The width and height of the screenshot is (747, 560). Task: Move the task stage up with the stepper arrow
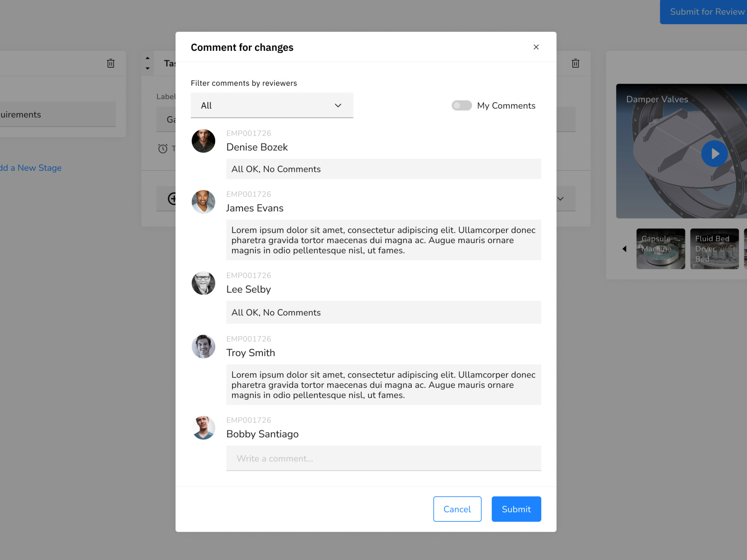coord(147,58)
